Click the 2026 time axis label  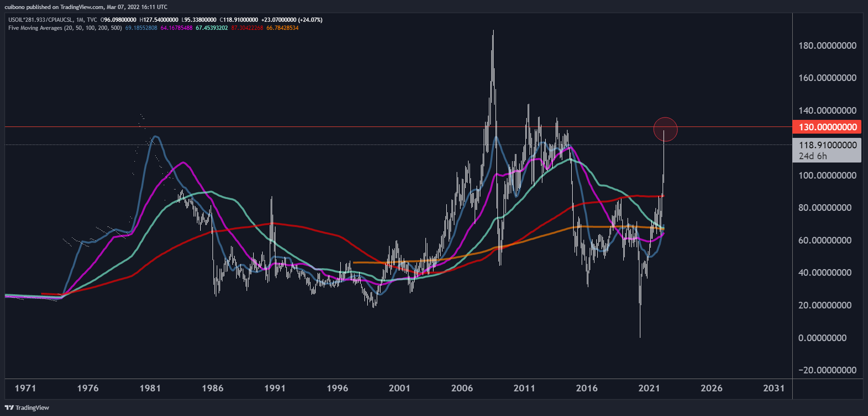click(x=711, y=388)
